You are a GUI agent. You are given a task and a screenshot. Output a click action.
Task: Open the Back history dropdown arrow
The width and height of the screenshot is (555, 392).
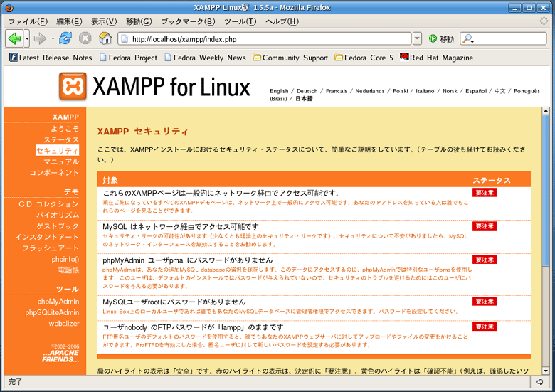pyautogui.click(x=27, y=38)
